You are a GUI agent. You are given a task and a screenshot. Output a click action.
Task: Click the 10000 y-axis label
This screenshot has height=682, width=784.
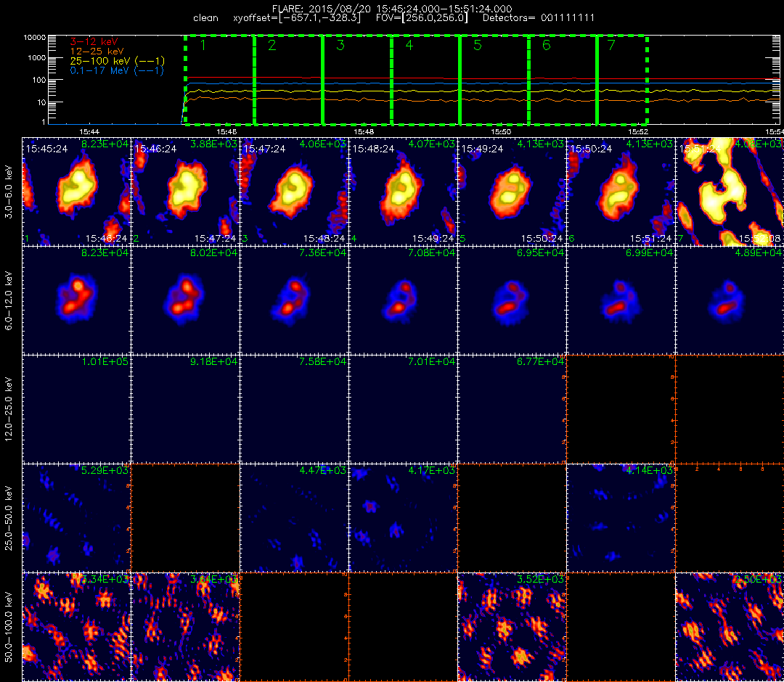(36, 38)
